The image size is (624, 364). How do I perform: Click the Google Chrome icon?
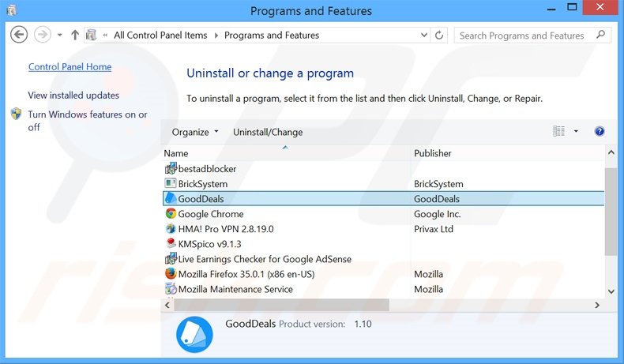171,214
